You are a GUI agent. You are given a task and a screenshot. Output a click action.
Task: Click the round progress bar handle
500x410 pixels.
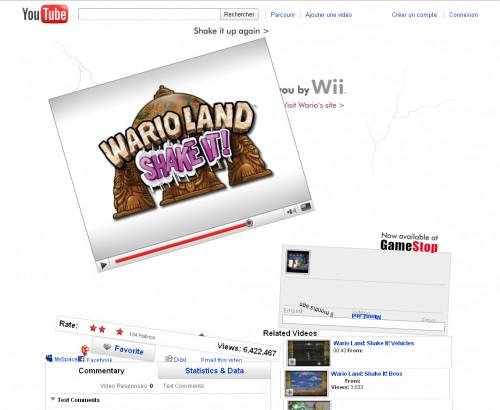(249, 223)
